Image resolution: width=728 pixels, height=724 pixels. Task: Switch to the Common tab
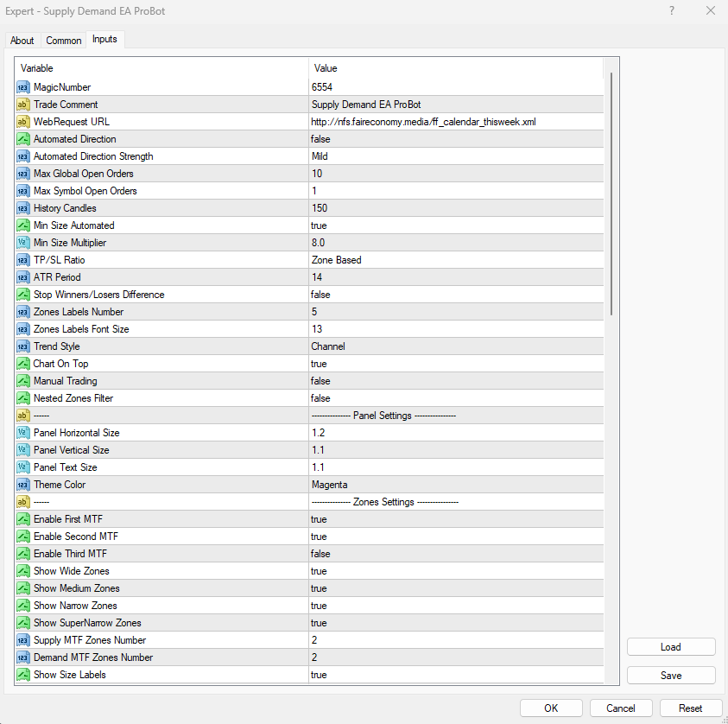click(x=64, y=41)
